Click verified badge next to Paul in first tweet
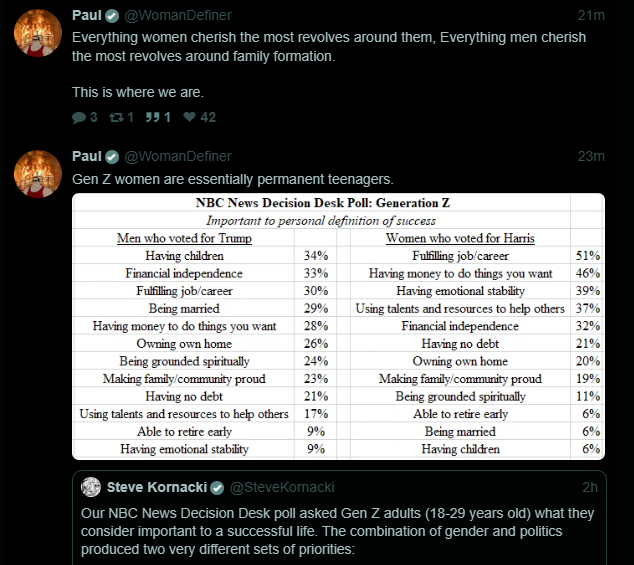634x565 pixels. pyautogui.click(x=112, y=16)
